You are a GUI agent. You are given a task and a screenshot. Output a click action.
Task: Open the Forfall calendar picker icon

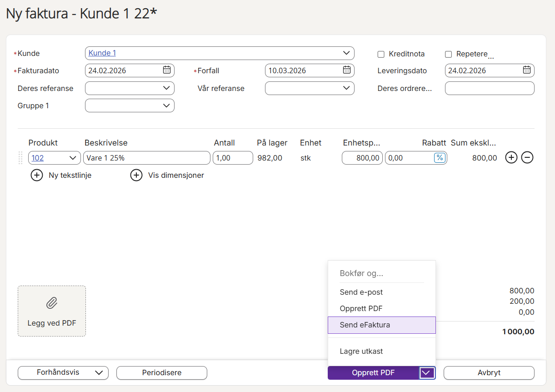click(x=347, y=70)
